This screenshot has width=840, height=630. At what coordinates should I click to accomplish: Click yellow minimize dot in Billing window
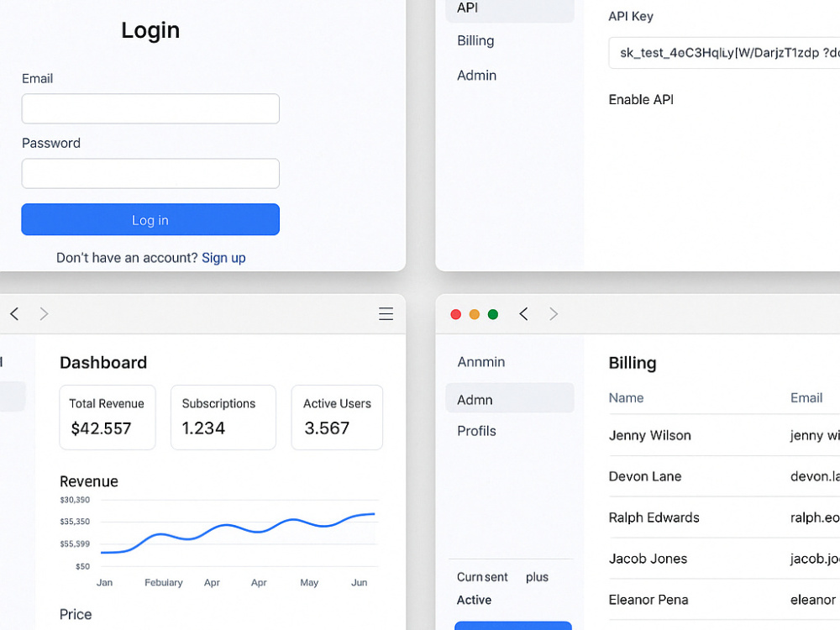pos(474,314)
